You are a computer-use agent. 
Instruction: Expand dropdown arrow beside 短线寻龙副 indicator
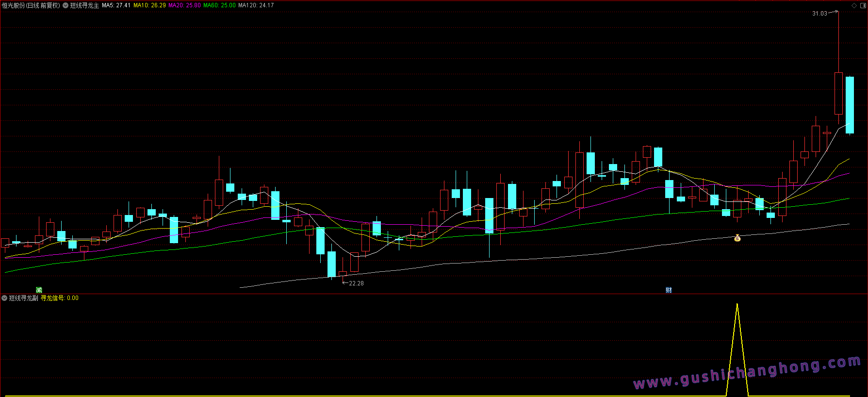pyautogui.click(x=4, y=298)
